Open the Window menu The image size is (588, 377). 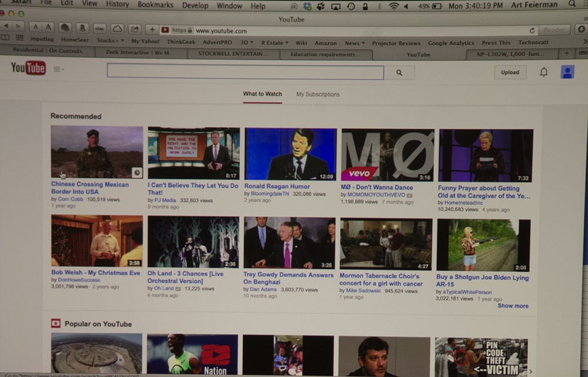[x=229, y=6]
